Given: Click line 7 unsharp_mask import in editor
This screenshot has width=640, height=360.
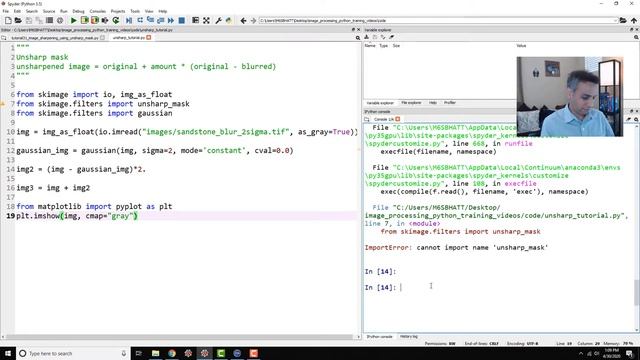Looking at the screenshot, I should coord(103,104).
